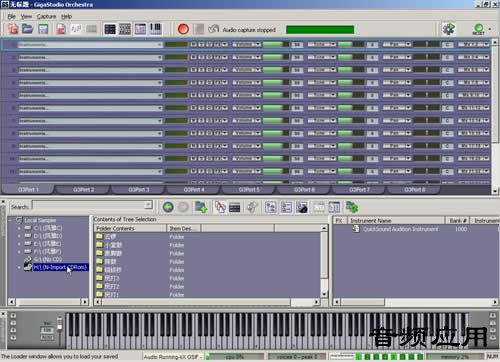Click inside the Search input field
Viewport: 500px width, 362px height.
pyautogui.click(x=89, y=205)
